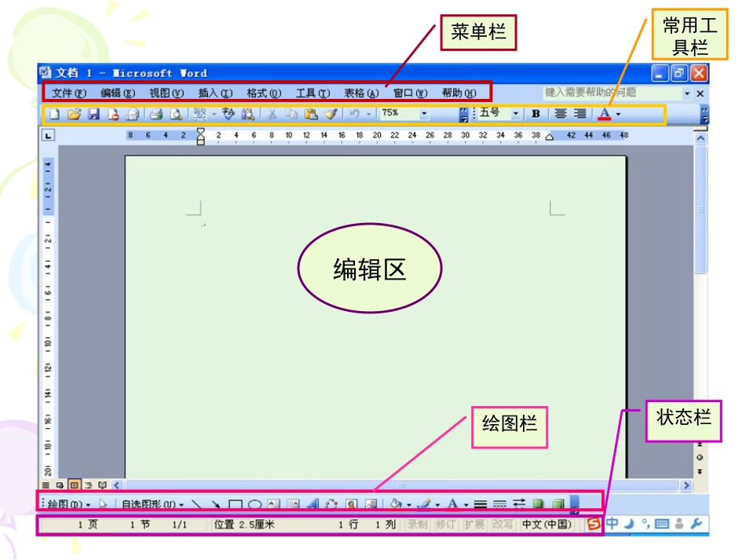This screenshot has height=560, width=746.
Task: Open the 文件 File menu
Action: point(69,93)
